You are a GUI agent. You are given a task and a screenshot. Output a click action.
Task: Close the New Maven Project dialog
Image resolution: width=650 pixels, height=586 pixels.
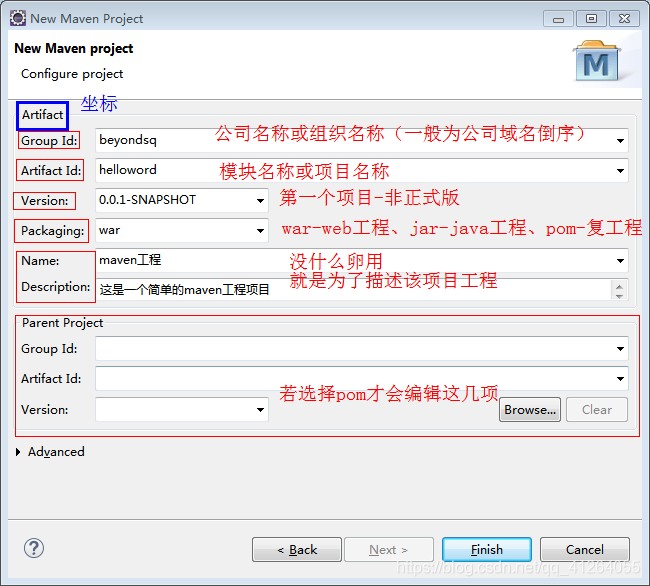point(624,19)
